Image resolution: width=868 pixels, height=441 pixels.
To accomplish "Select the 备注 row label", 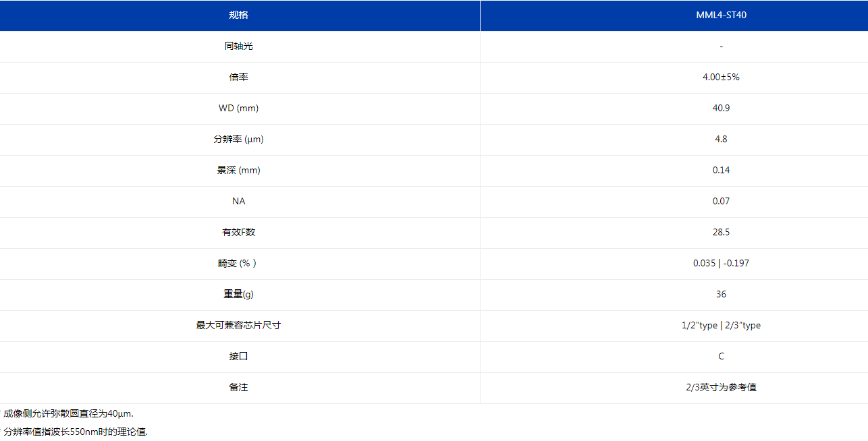I will point(239,388).
